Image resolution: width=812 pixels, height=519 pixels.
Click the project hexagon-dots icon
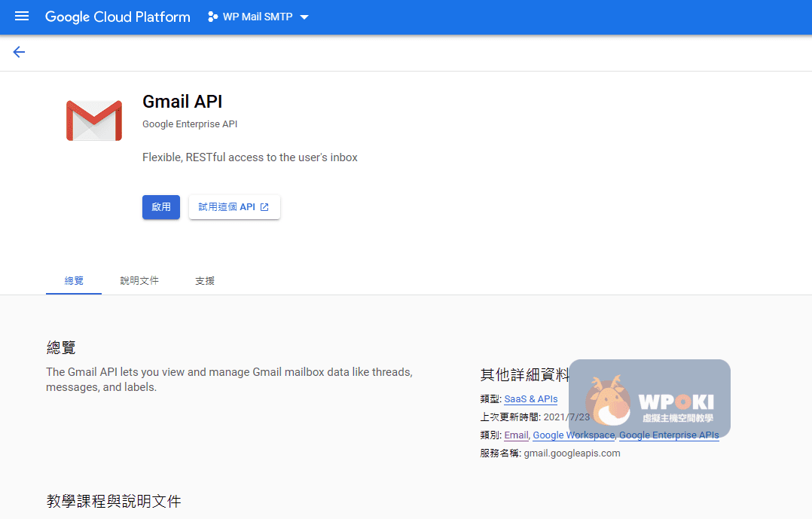(x=212, y=17)
